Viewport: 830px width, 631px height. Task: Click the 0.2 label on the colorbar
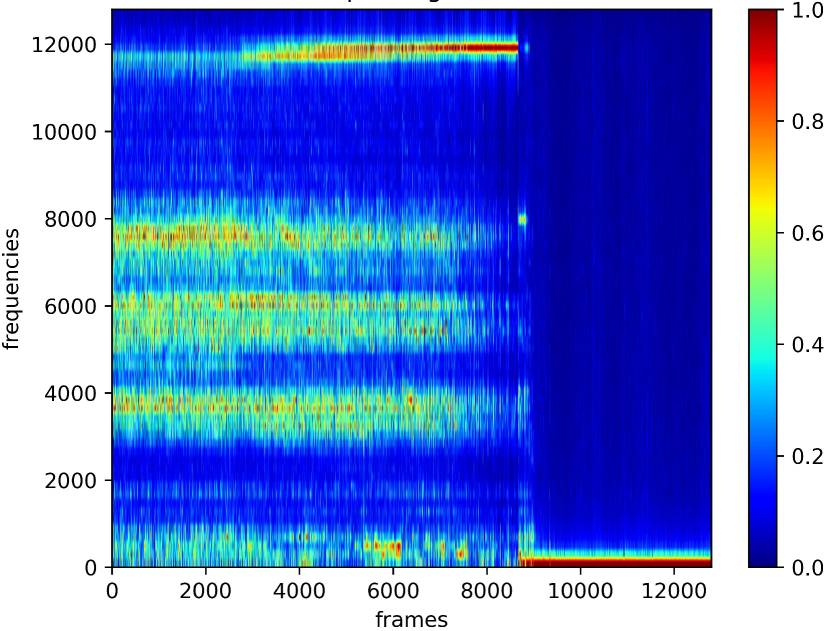pyautogui.click(x=808, y=456)
